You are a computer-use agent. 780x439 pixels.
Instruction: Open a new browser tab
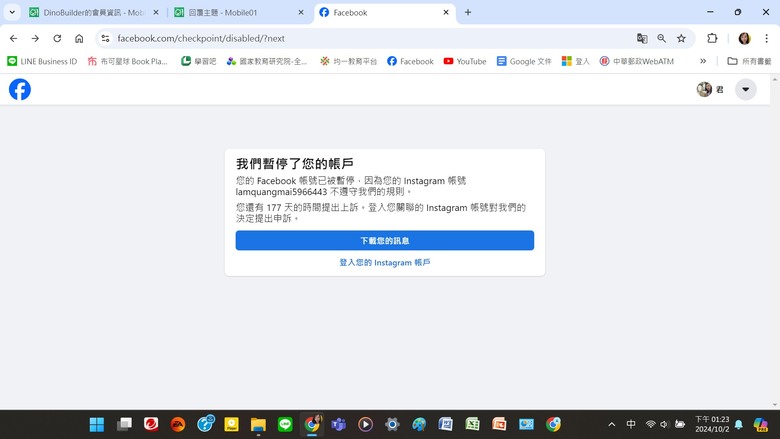[468, 12]
